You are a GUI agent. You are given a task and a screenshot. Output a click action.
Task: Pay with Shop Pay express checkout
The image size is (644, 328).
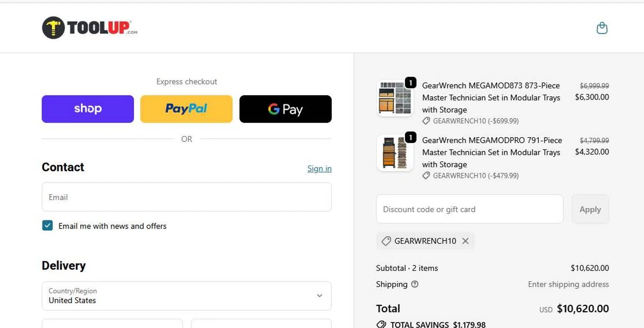pyautogui.click(x=88, y=109)
